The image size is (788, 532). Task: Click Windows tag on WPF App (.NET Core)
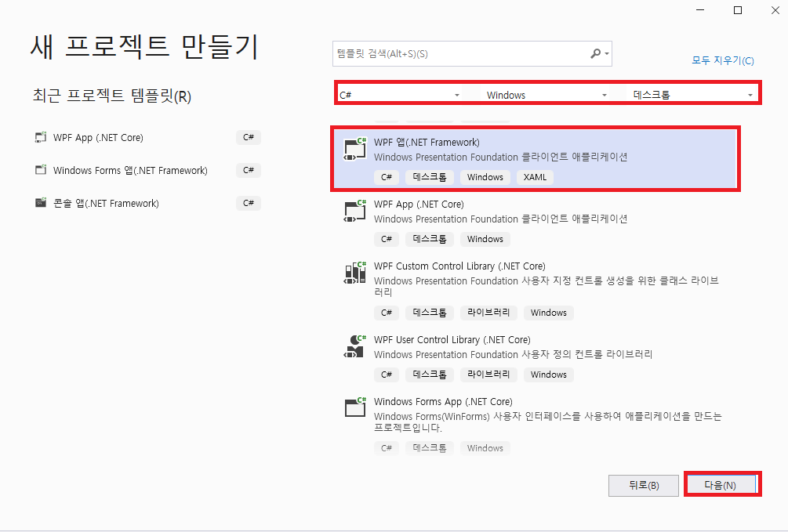tap(485, 239)
